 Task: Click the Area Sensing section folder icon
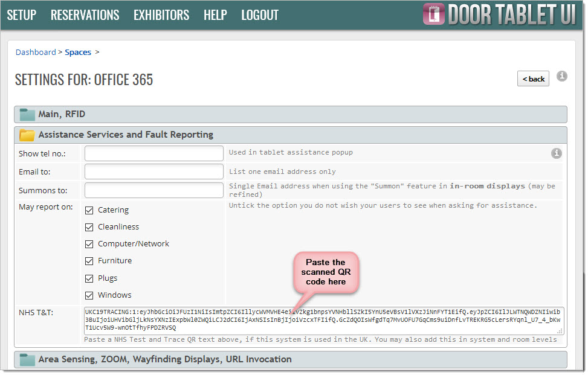pyautogui.click(x=27, y=360)
